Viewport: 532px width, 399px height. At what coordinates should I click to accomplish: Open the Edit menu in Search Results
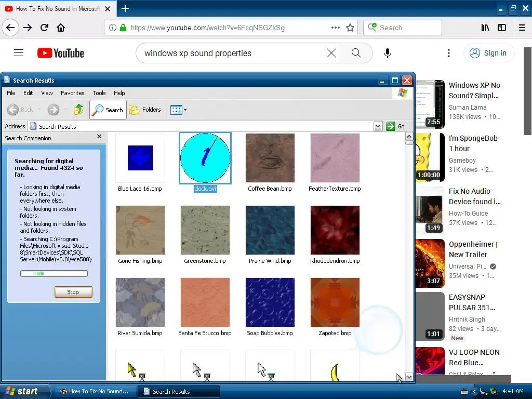pyautogui.click(x=28, y=93)
